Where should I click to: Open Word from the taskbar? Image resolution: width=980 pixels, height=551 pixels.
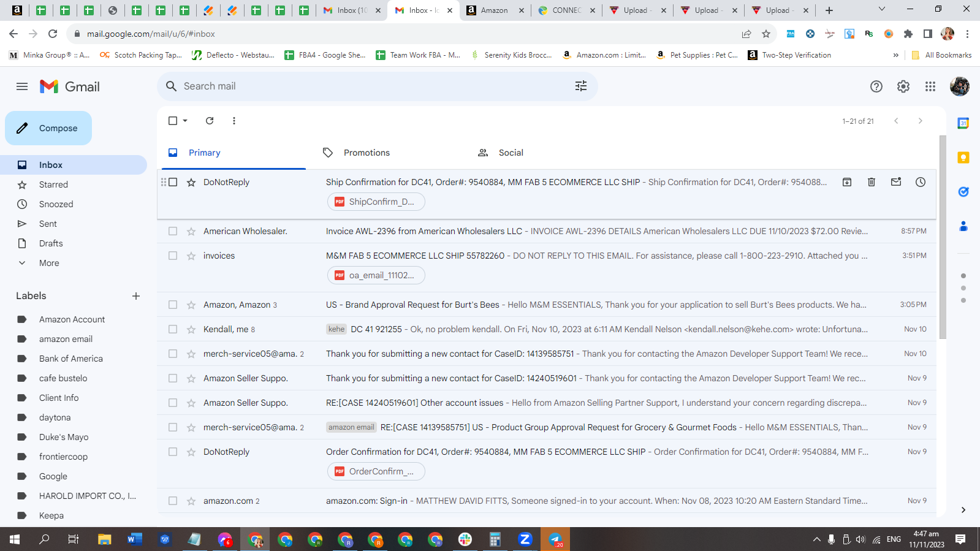(134, 539)
